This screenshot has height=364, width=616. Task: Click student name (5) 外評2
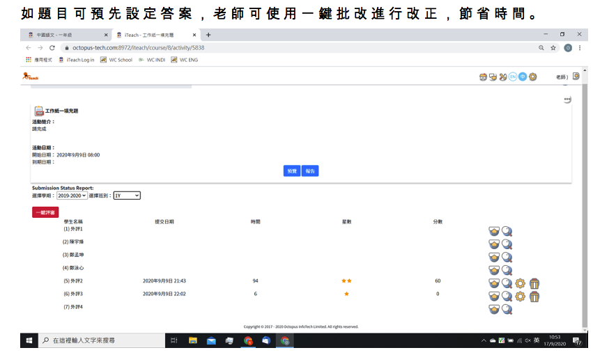tap(73, 281)
